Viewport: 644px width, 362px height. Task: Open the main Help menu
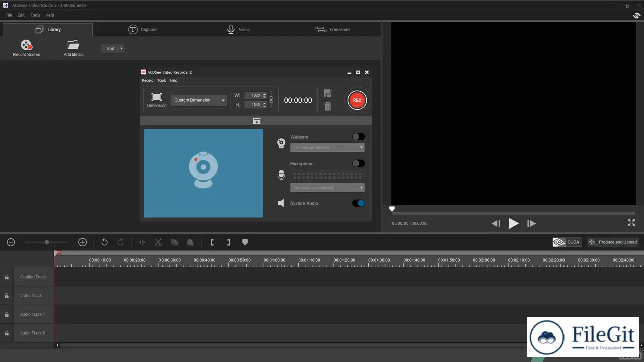50,15
